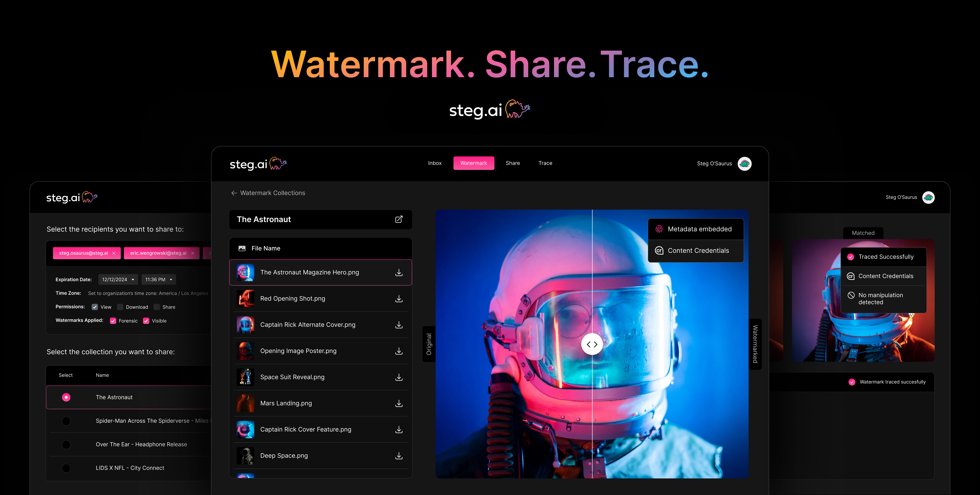Viewport: 980px width, 495px height.
Task: Click the image icon beside File Name header
Action: 242,248
